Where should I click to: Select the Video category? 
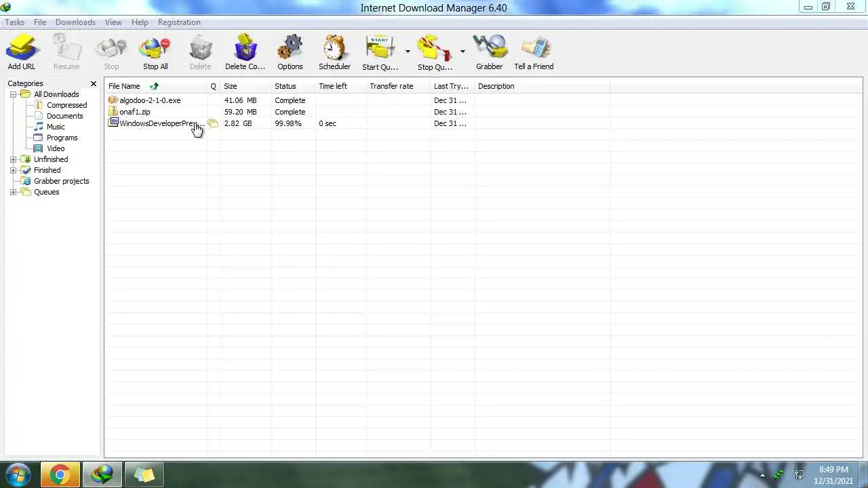click(56, 148)
